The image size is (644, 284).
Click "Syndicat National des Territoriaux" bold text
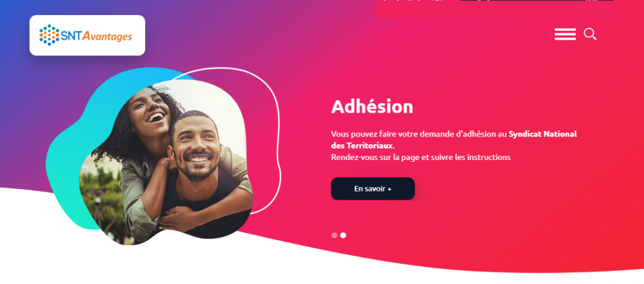[454, 140]
